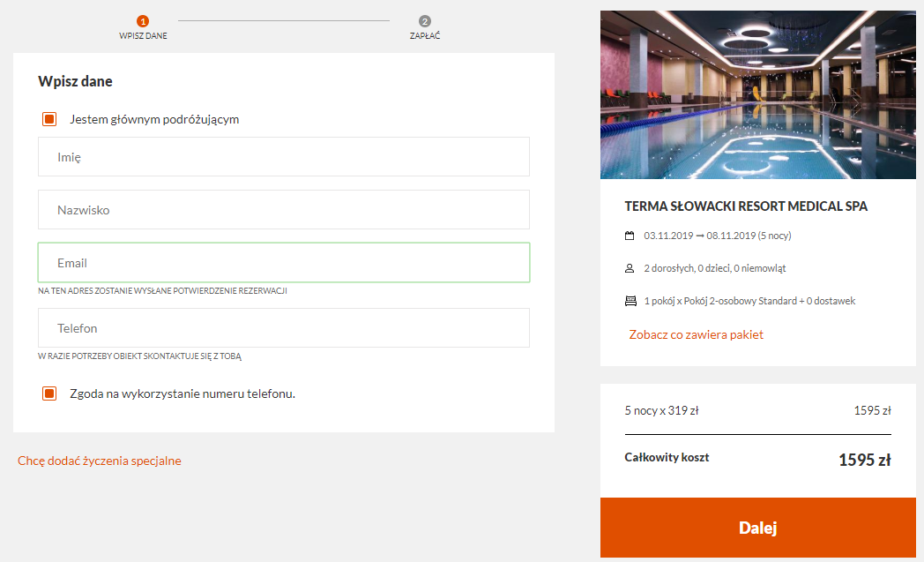The height and width of the screenshot is (562, 924).
Task: Click the progress line between steps
Action: 284,20
